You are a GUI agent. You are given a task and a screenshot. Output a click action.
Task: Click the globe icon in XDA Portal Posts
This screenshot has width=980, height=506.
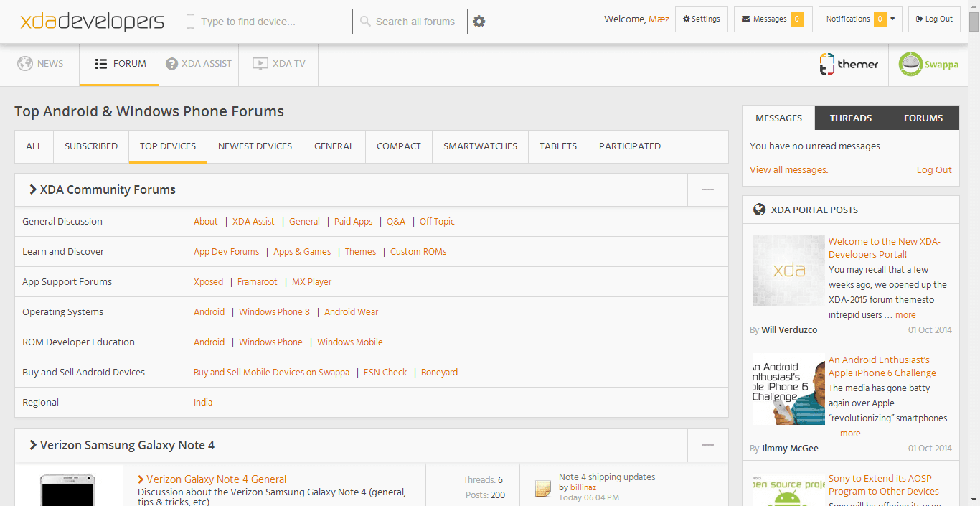click(x=759, y=210)
